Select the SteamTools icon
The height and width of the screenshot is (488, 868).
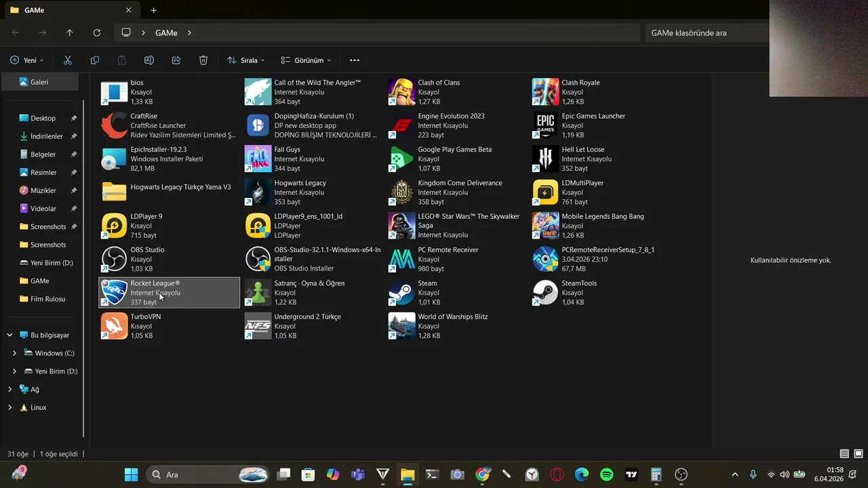tap(545, 293)
